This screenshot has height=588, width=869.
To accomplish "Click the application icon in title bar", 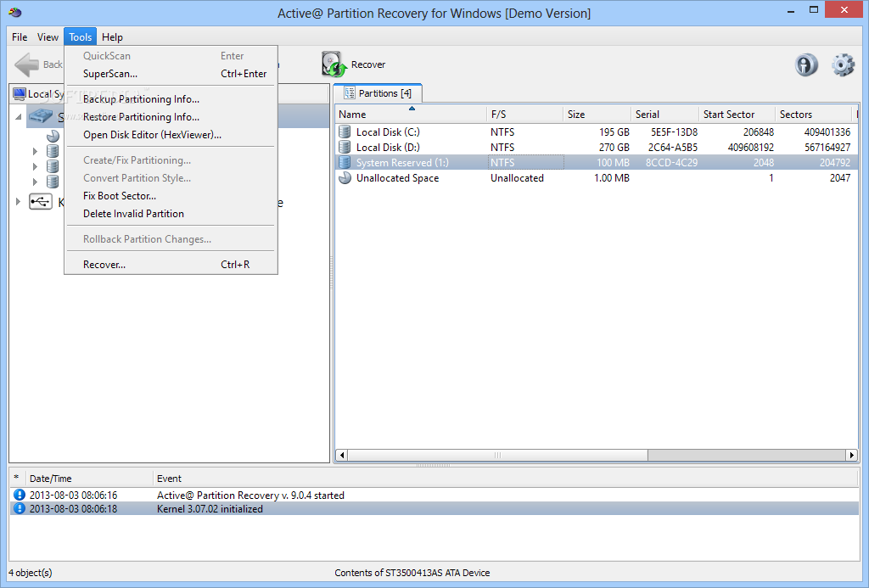I will tap(15, 12).
